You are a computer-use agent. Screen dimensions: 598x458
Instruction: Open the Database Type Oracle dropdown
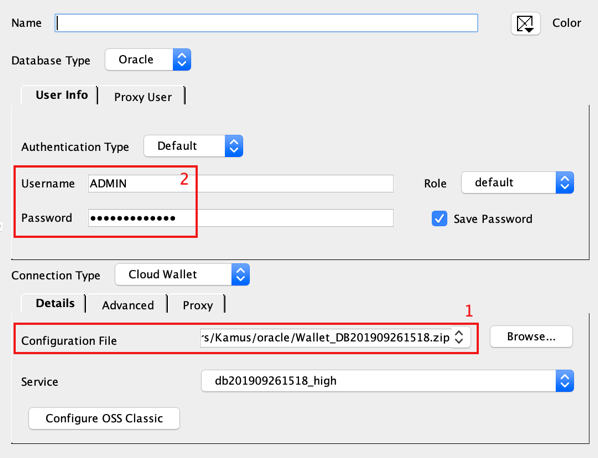(148, 59)
